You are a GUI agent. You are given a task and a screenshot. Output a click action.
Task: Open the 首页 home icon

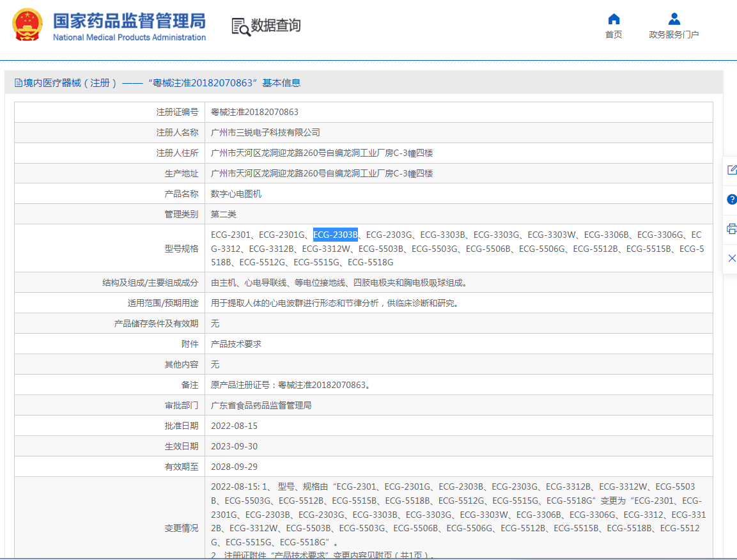tap(614, 19)
